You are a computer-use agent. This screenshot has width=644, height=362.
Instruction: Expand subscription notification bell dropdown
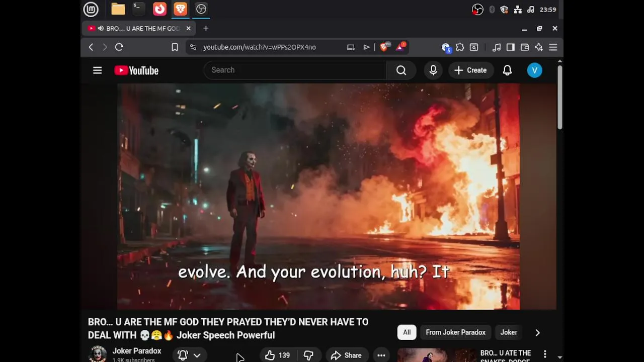(189, 355)
